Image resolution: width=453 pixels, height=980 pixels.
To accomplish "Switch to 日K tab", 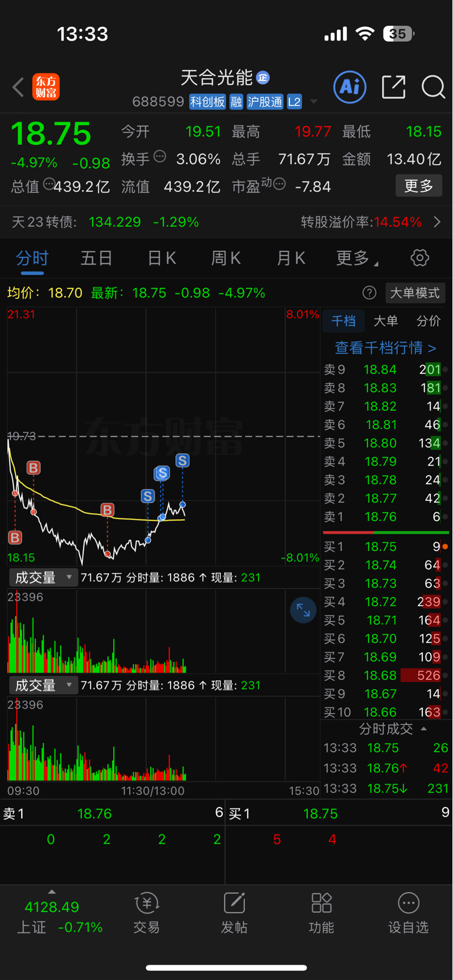I will (161, 258).
